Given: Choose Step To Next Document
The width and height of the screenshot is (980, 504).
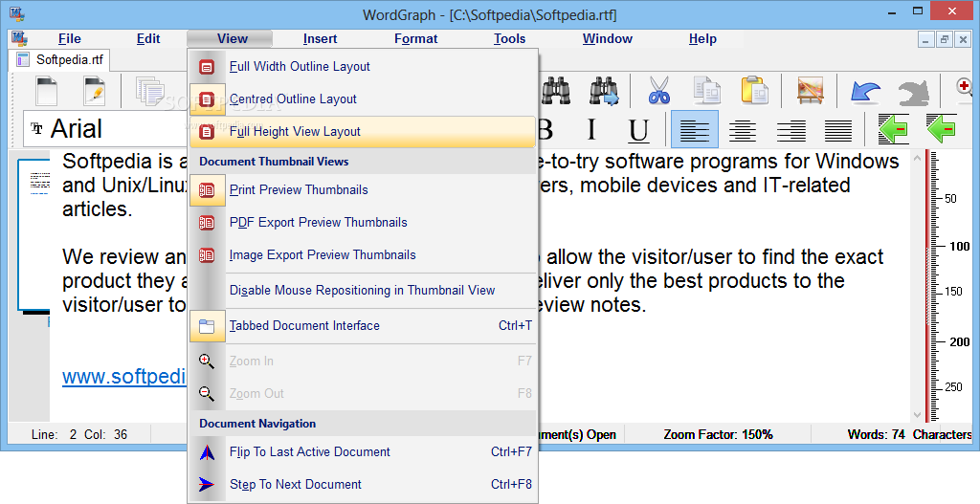Looking at the screenshot, I should pyautogui.click(x=363, y=484).
